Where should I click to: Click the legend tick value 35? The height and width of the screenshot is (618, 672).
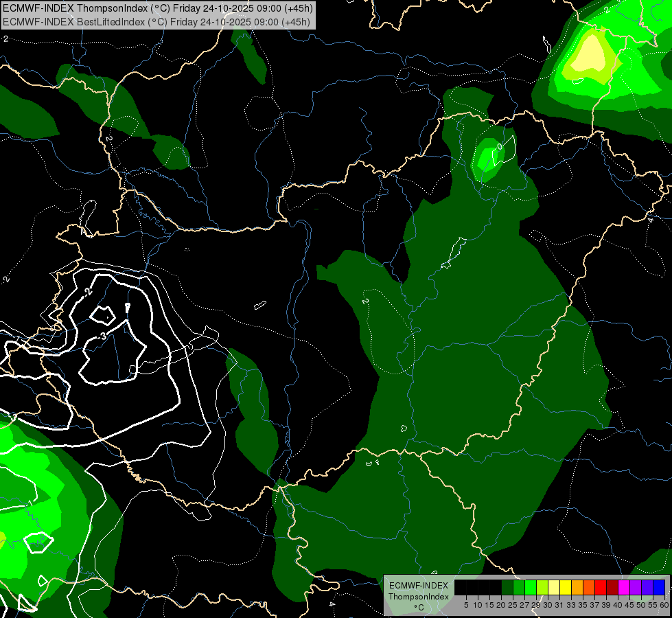pyautogui.click(x=583, y=605)
